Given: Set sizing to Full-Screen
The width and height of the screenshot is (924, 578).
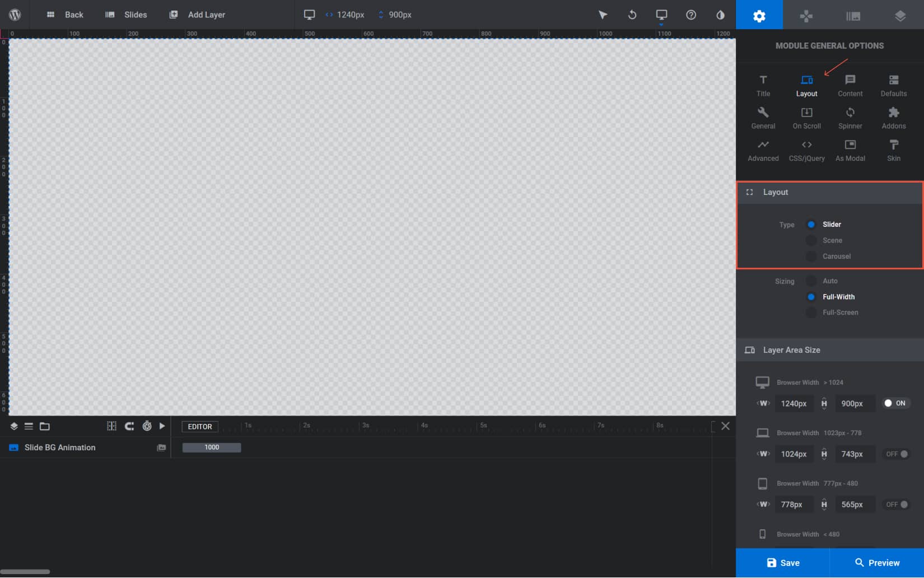Looking at the screenshot, I should (x=811, y=312).
